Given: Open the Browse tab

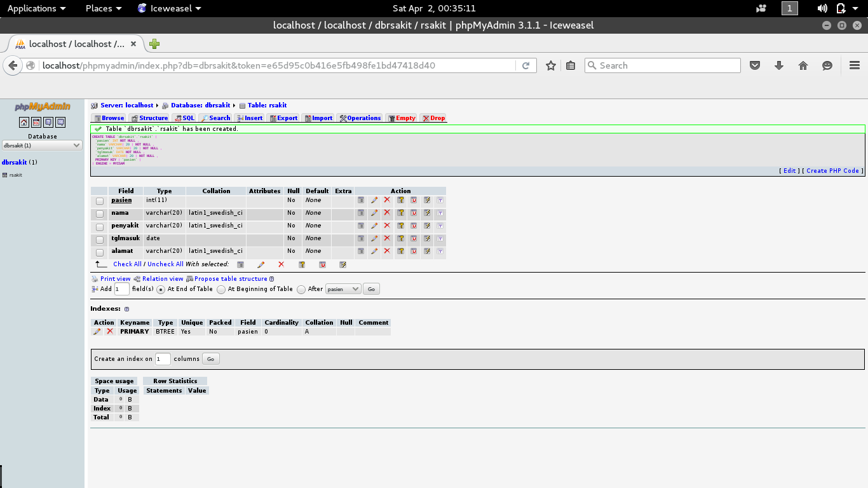Looking at the screenshot, I should 109,118.
